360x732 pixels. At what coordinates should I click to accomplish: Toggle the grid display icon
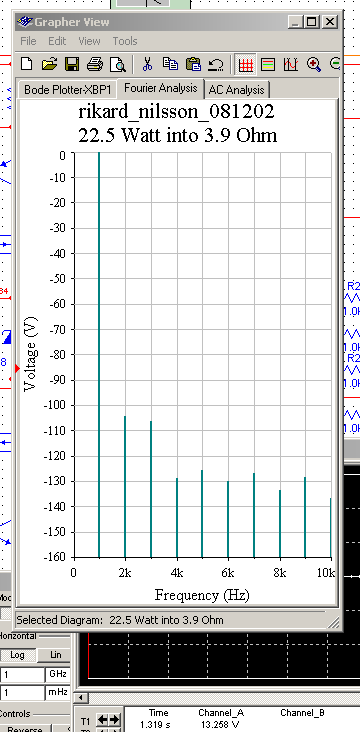click(245, 64)
